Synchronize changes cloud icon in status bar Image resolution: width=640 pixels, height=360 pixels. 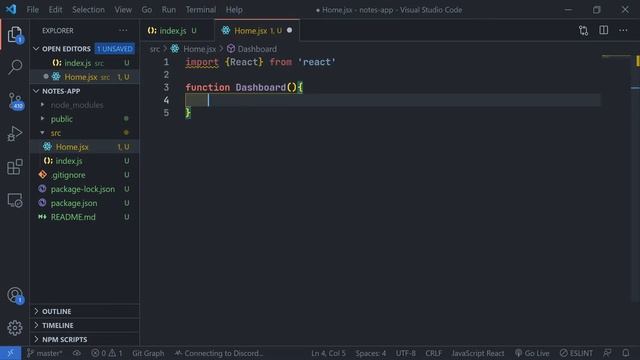coord(77,353)
